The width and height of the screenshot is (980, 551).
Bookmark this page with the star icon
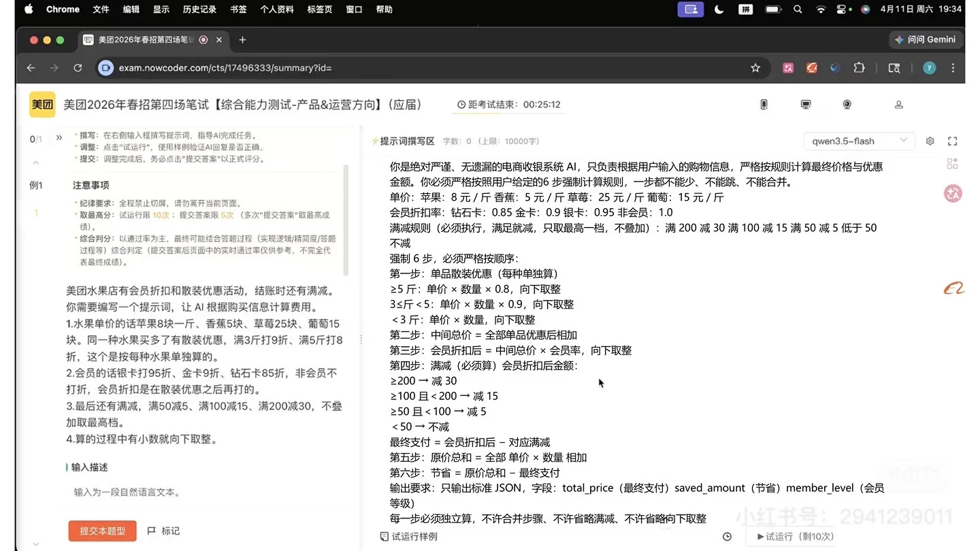click(x=755, y=68)
